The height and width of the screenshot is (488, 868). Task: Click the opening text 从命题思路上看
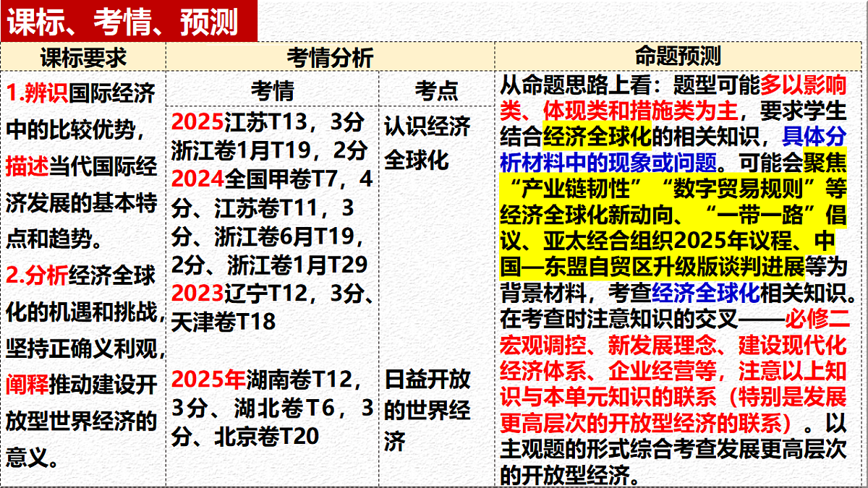(x=575, y=87)
